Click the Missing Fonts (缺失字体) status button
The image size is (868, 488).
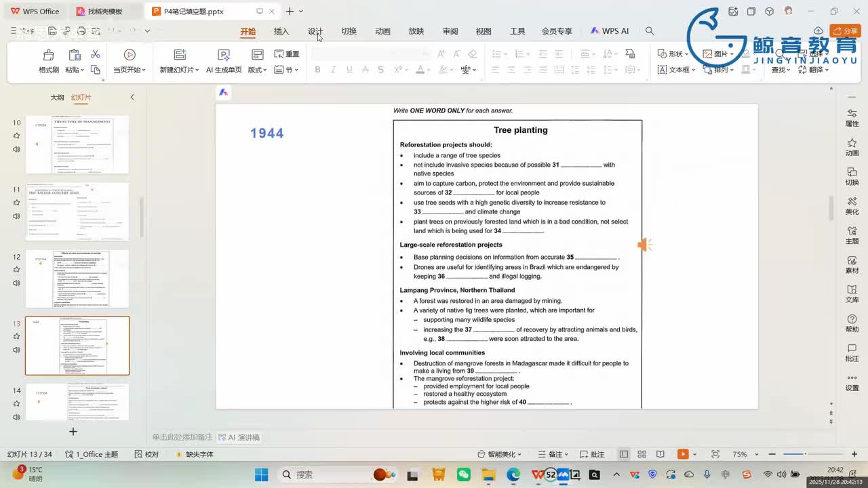tap(193, 454)
